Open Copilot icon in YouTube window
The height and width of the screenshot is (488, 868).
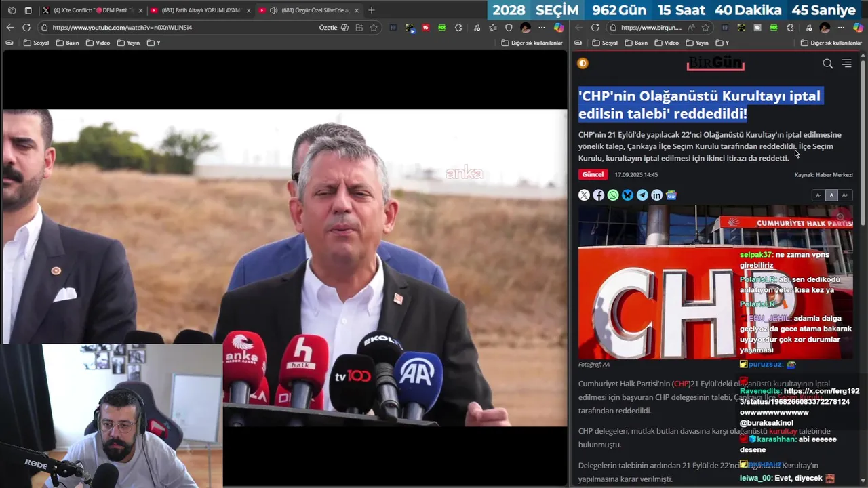559,28
